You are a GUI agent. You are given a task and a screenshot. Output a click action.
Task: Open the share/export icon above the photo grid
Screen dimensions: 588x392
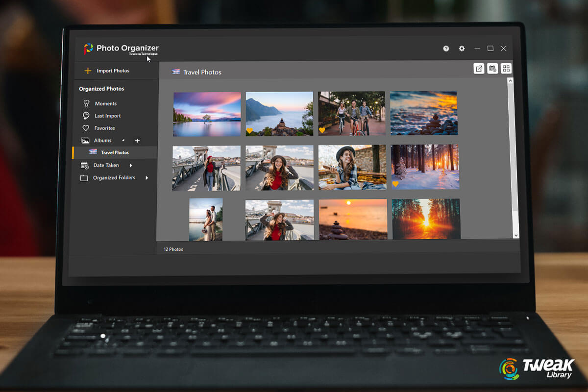[x=479, y=69]
